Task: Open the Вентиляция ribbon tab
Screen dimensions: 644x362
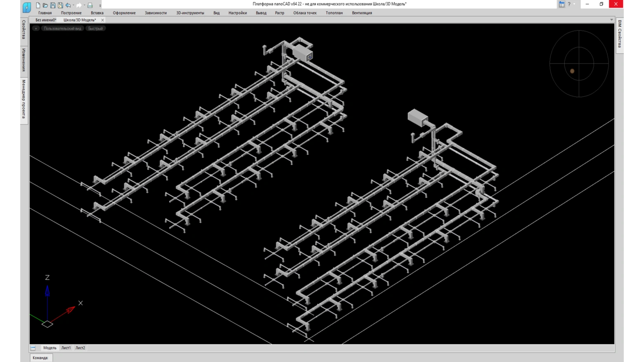Action: (x=362, y=13)
